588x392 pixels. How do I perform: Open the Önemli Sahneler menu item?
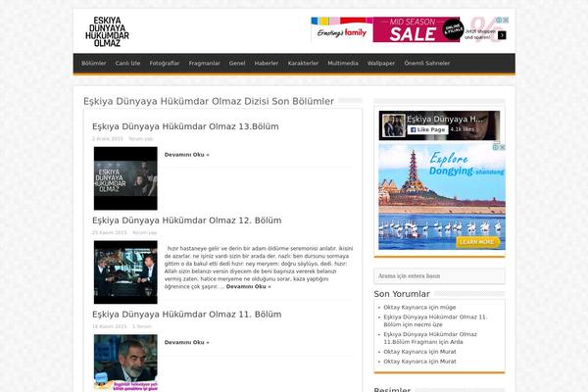pyautogui.click(x=427, y=64)
